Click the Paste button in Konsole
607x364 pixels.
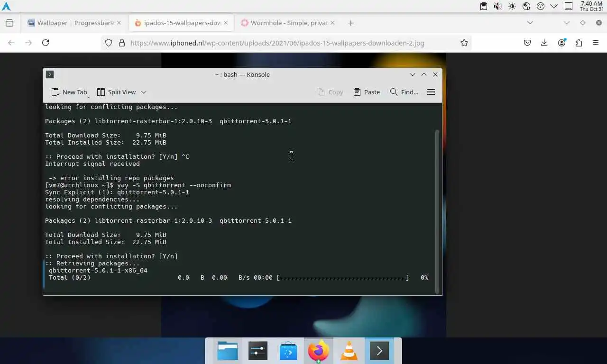coord(367,92)
